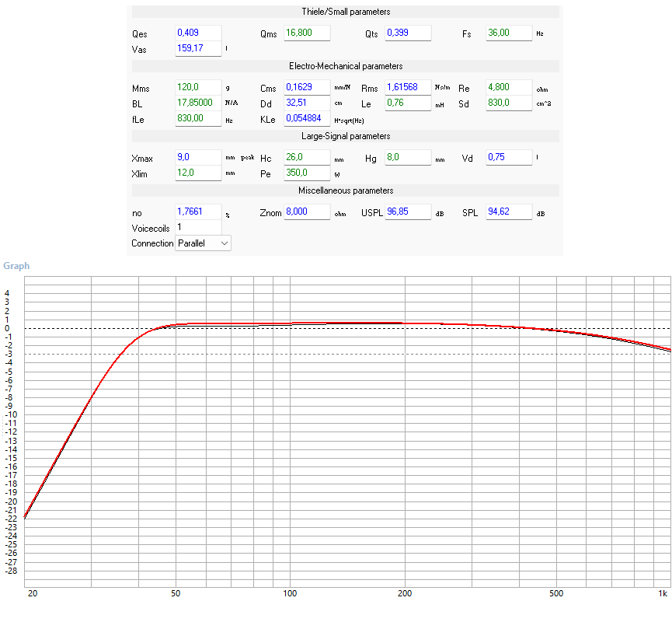Open the Connection dropdown set to Parallel
The width and height of the screenshot is (672, 622).
(203, 243)
